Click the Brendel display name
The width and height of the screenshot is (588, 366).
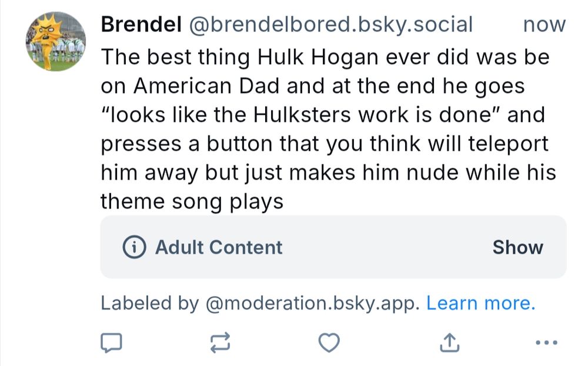[141, 24]
